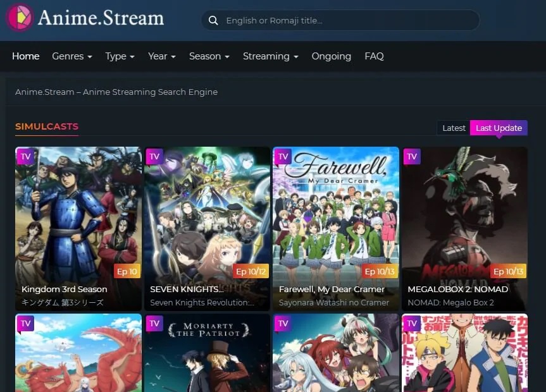Click the Anime.Stream site title text

pos(101,18)
